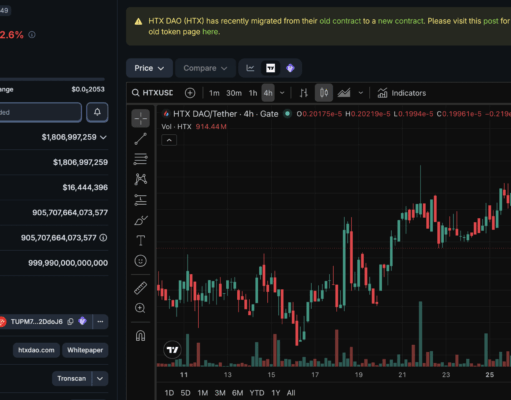
Task: Click the price range progress bar
Action: (x=52, y=79)
